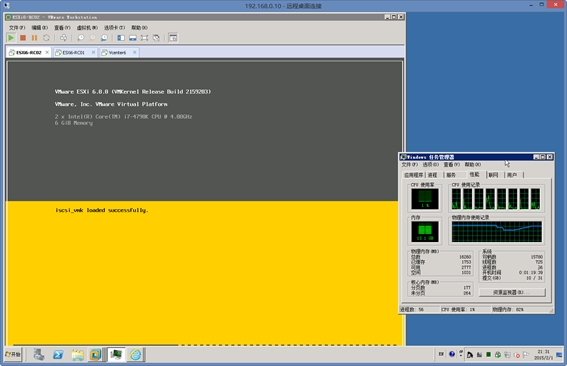
Task: Open Task Manager taskbar icon
Action: point(116,354)
